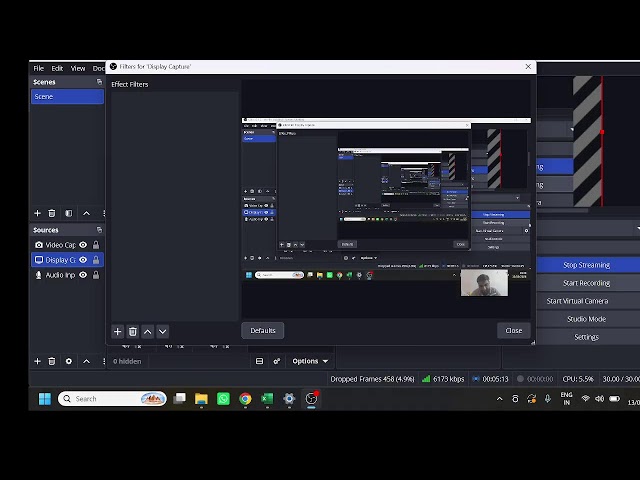The image size is (640, 480).
Task: Open source properties gear icon
Action: pyautogui.click(x=69, y=361)
